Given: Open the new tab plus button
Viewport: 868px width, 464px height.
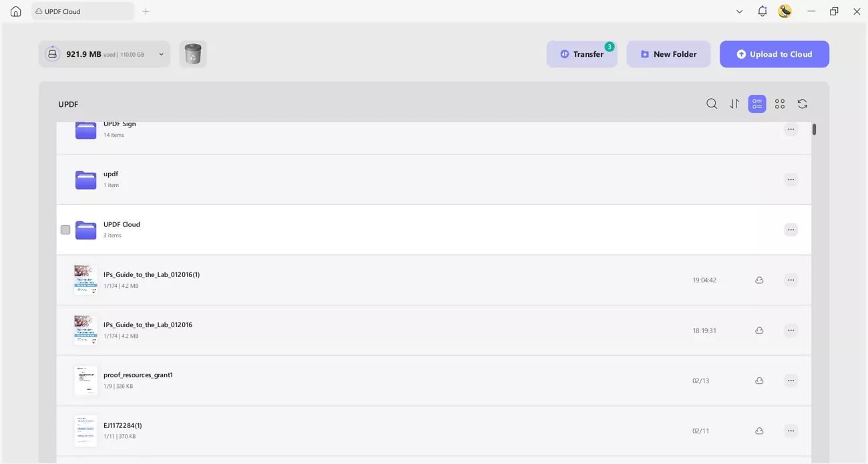Looking at the screenshot, I should pyautogui.click(x=146, y=11).
